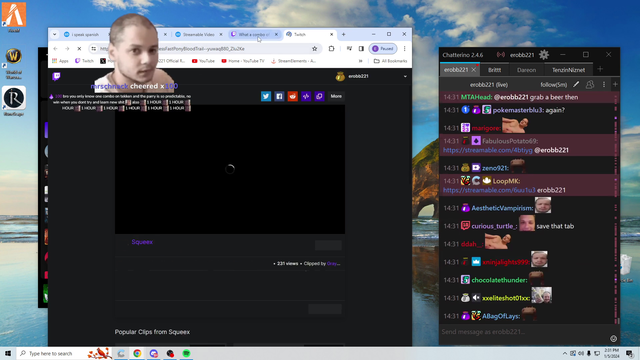Close the Twitch browser tab
Image resolution: width=640 pixels, height=360 pixels.
(x=331, y=35)
